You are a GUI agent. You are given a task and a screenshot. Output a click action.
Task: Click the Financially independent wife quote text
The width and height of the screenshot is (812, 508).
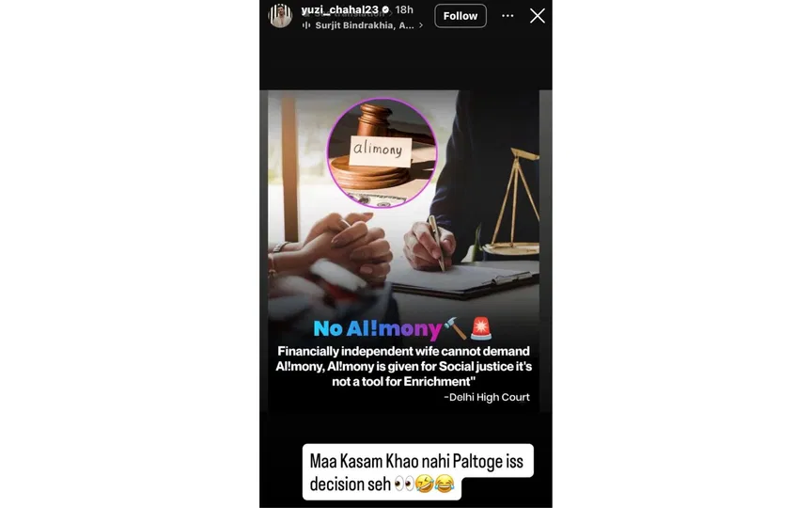click(403, 367)
